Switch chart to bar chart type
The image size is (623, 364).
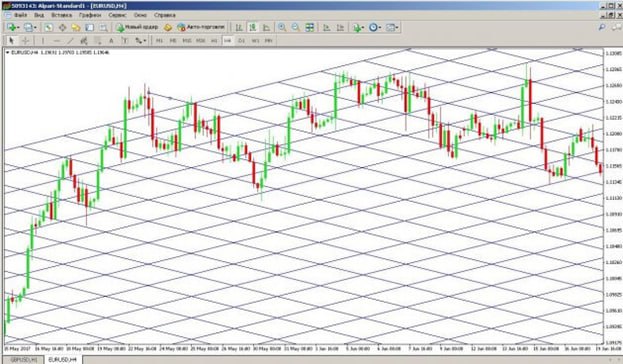(239, 27)
